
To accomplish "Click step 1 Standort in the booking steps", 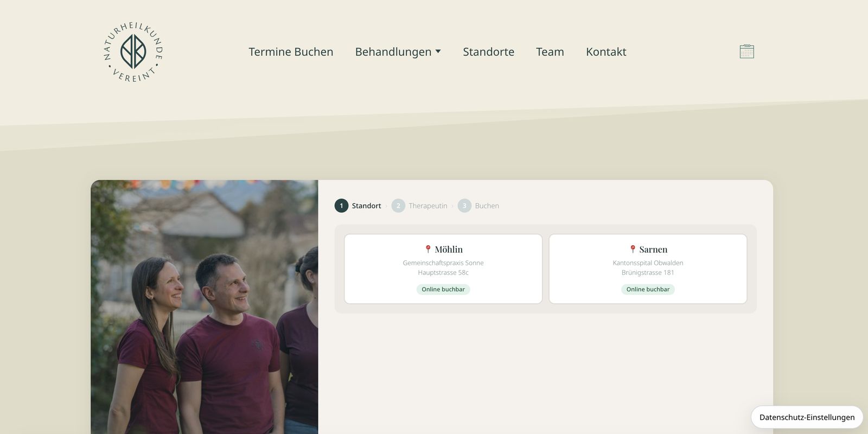I will [358, 206].
